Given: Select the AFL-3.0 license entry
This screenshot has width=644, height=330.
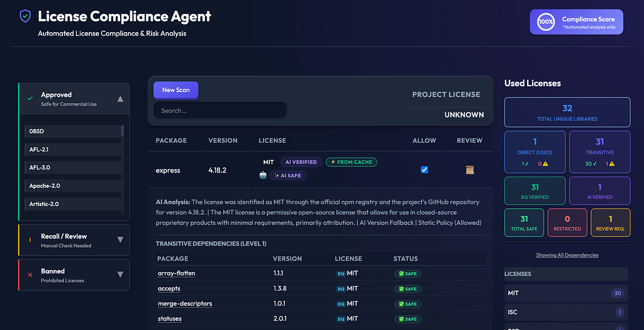Looking at the screenshot, I should (73, 167).
